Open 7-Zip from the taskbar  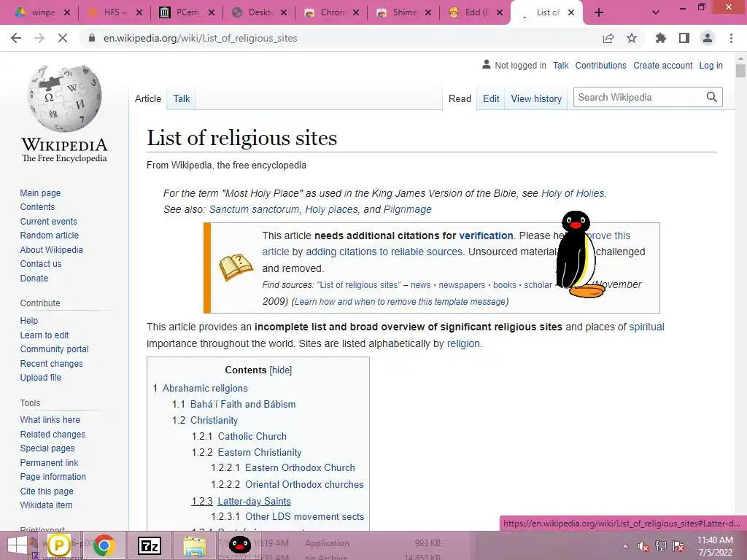tap(149, 545)
